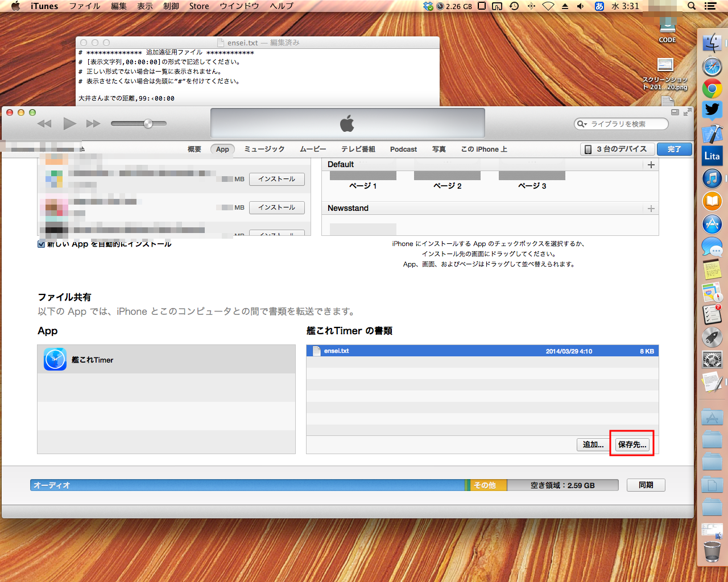Click the その他 segment of capacity bar
The height and width of the screenshot is (582, 728).
(x=488, y=485)
